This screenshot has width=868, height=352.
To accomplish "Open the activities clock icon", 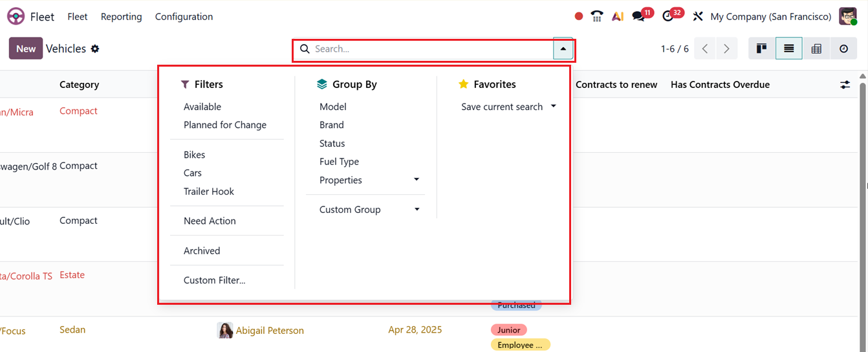I will (x=669, y=16).
